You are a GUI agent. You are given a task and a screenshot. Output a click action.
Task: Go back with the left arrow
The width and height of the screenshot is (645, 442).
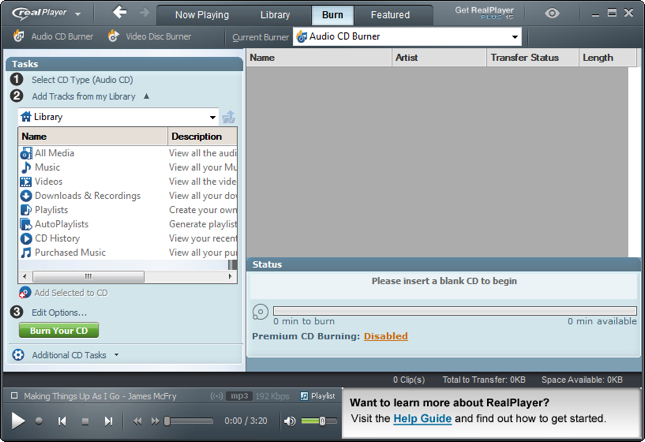[120, 12]
